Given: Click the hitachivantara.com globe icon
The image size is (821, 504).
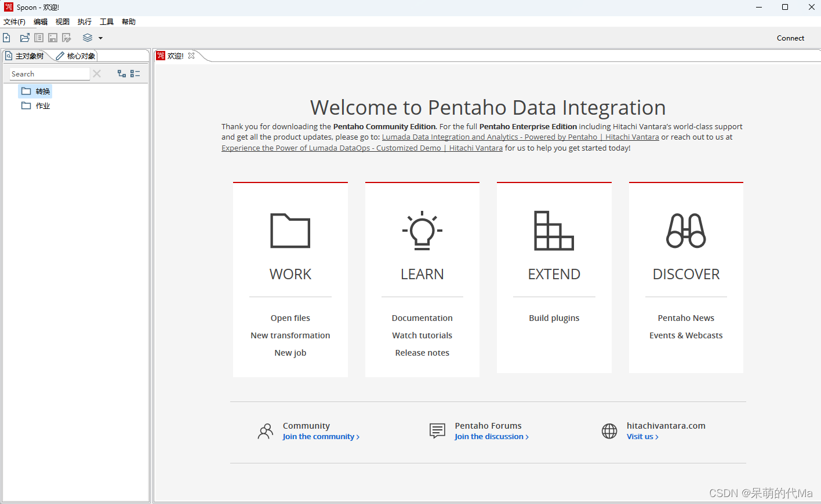Looking at the screenshot, I should [x=609, y=431].
